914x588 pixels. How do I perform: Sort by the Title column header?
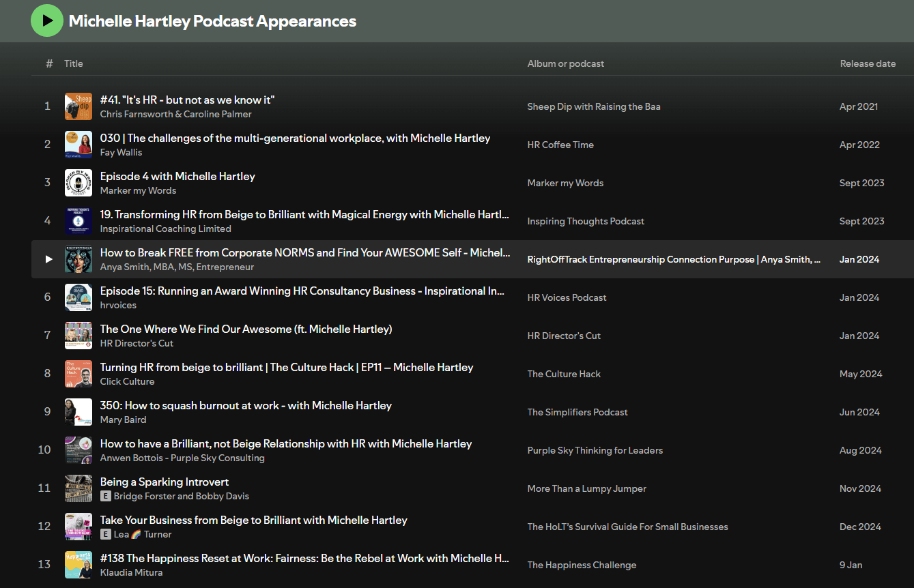[74, 63]
